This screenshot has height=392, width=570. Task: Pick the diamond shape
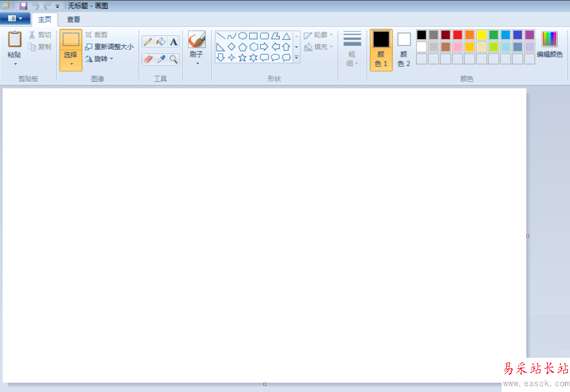click(231, 47)
